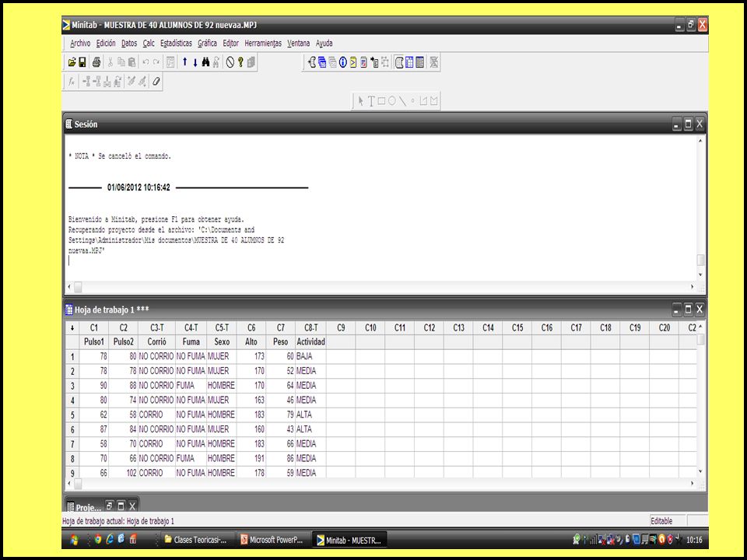Show the Related Documents icon
This screenshot has height=560, width=747.
[374, 62]
